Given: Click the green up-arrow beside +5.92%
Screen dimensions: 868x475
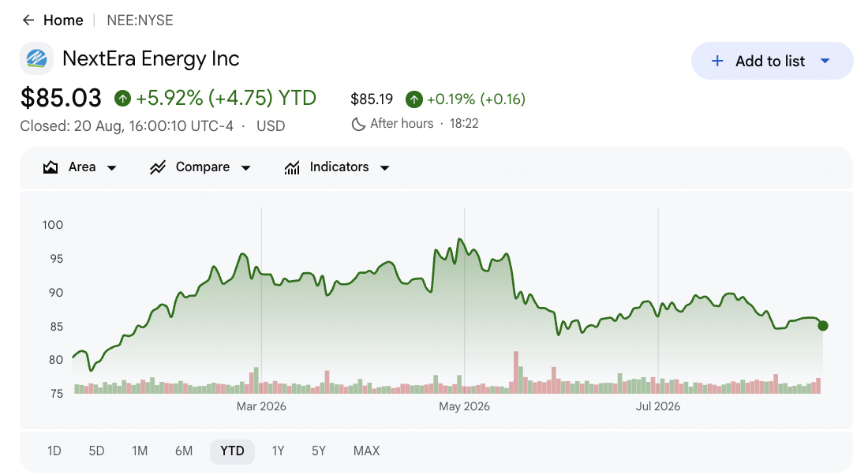Looking at the screenshot, I should pyautogui.click(x=122, y=99).
